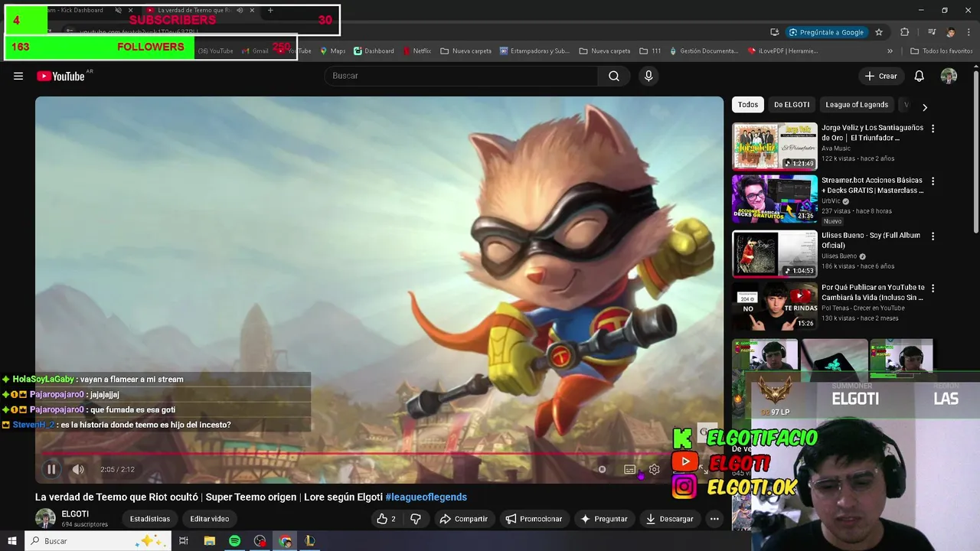Image resolution: width=980 pixels, height=551 pixels.
Task: Open more actions three-dot menu under the video
Action: tap(714, 519)
